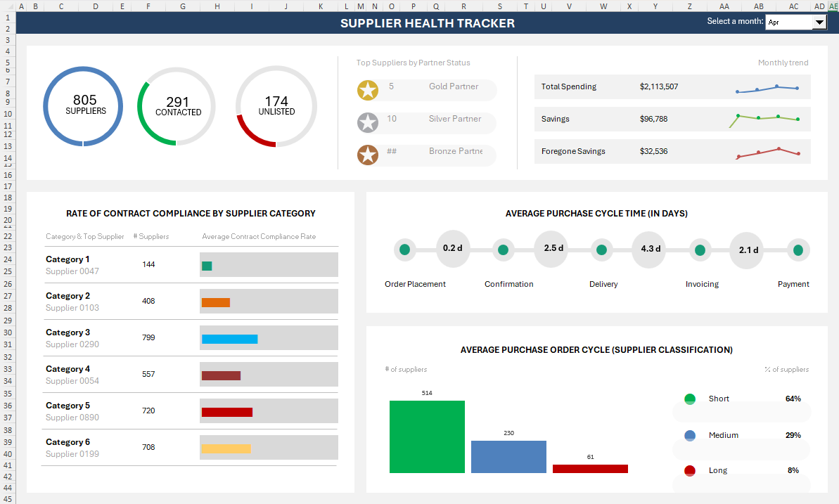
Task: Click Supplier 0199 under Category 6
Action: tap(72, 453)
